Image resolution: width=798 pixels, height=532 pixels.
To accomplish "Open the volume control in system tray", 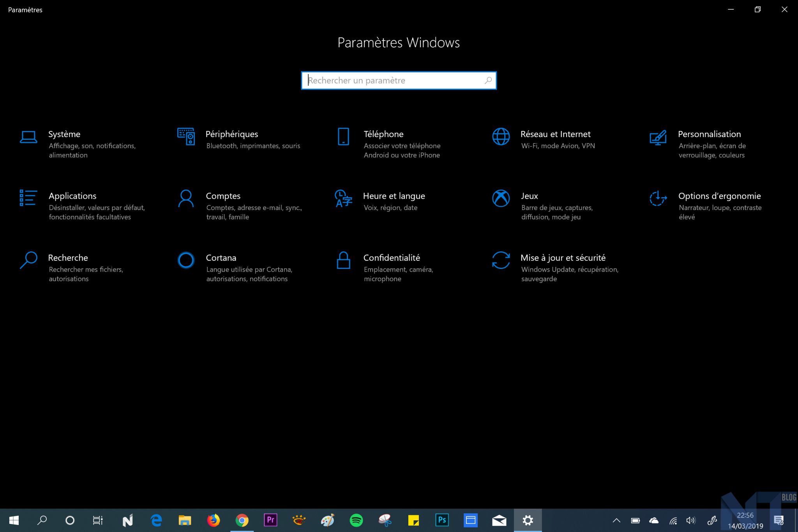I will click(691, 520).
